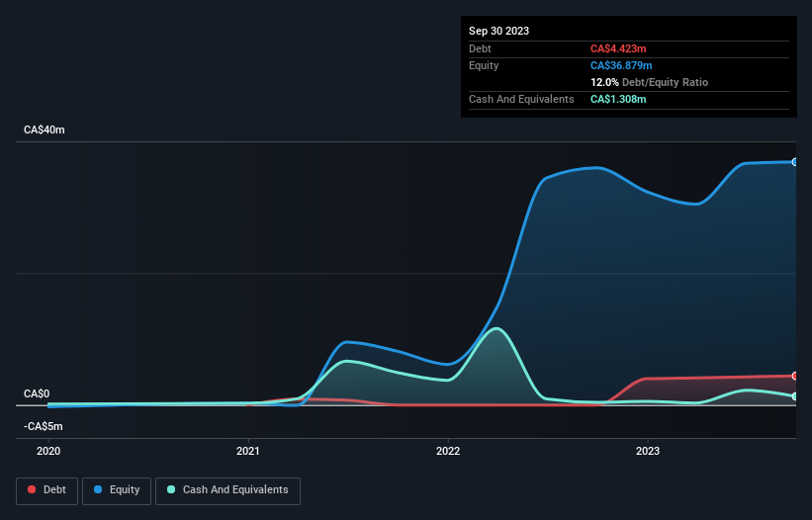Viewport: 812px width, 520px height.
Task: Click the -CA$5m y-axis label
Action: pyautogui.click(x=43, y=426)
